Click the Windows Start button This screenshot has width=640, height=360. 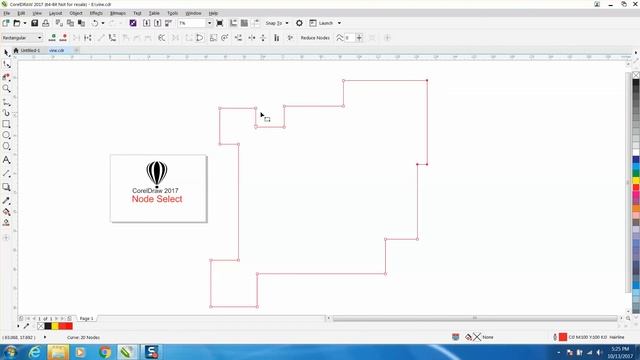tap(11, 352)
